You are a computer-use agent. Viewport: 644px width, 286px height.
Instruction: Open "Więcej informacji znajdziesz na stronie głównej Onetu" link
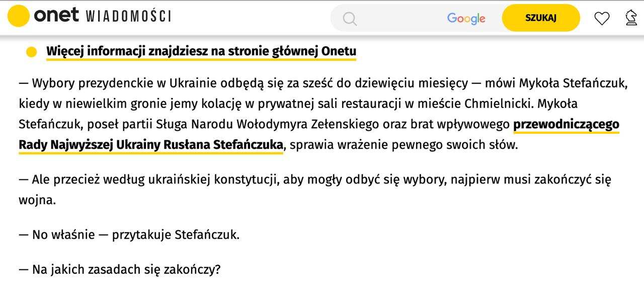pyautogui.click(x=201, y=51)
